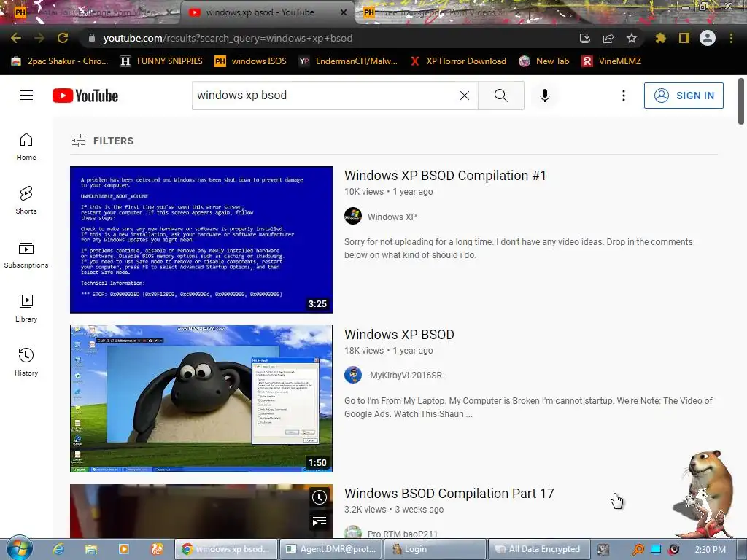Open YouTube settings three-dot menu
The image size is (747, 560).
(x=623, y=96)
